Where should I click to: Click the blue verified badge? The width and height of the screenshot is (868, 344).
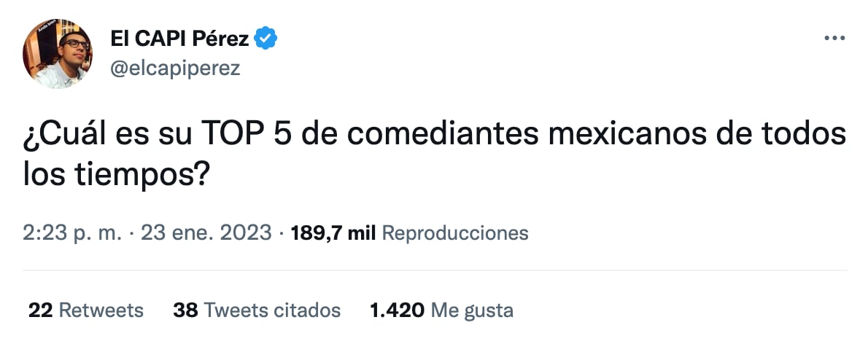266,38
